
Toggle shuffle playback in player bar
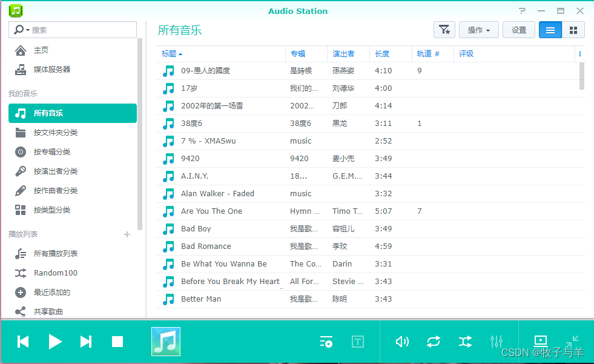465,342
